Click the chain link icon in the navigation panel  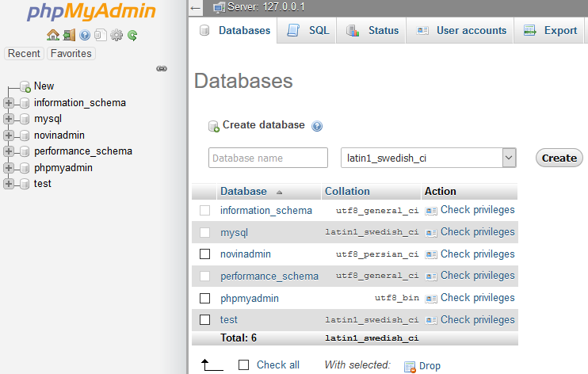coord(162,69)
